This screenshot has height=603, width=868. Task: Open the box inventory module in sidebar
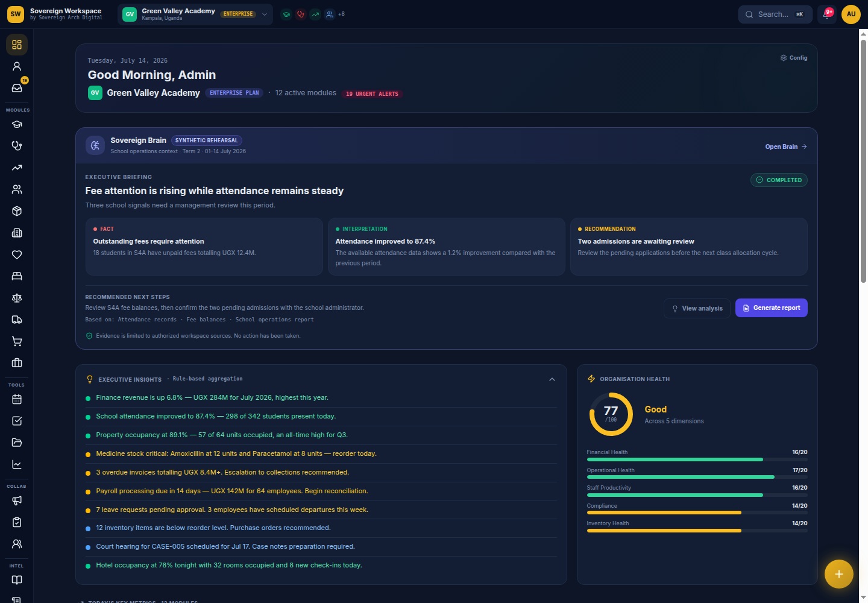point(17,211)
